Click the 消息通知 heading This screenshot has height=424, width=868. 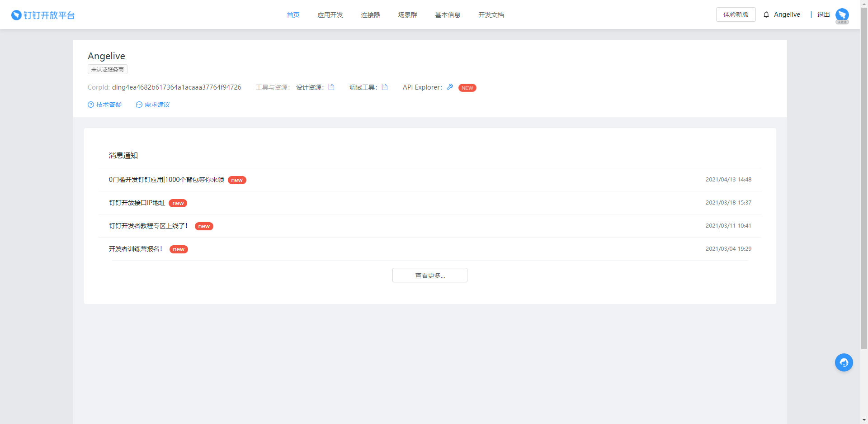point(123,155)
